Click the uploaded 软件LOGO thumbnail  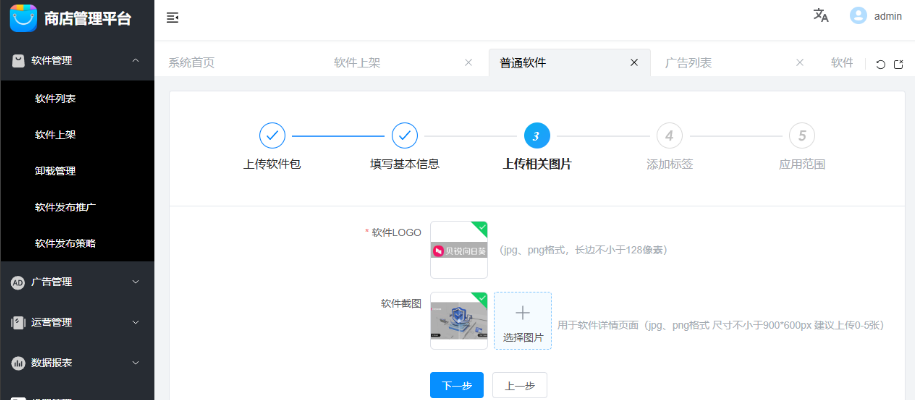point(459,250)
